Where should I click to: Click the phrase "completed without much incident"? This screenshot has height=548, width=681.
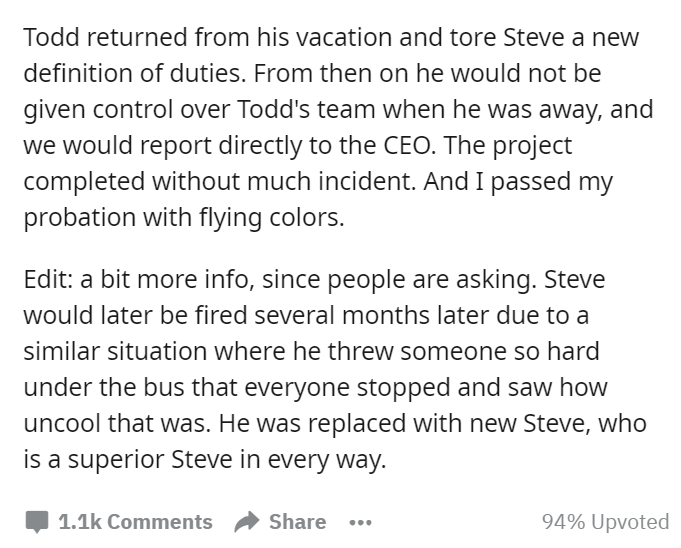(x=218, y=182)
